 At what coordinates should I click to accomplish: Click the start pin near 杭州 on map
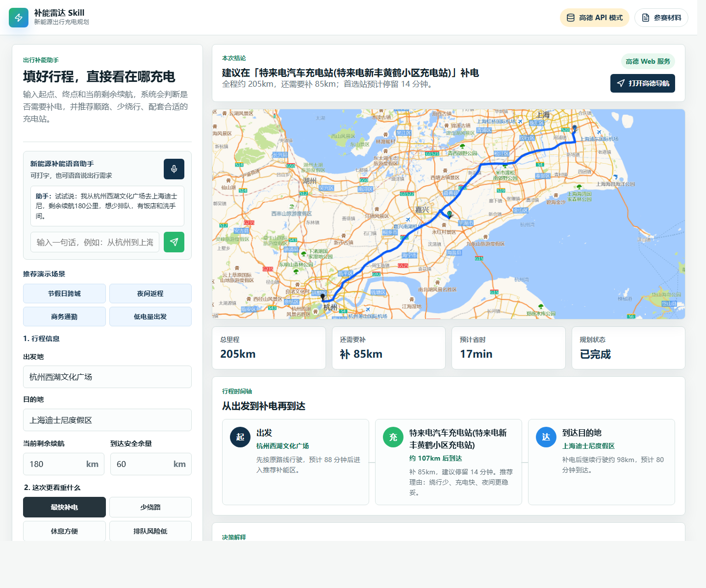coord(323,297)
